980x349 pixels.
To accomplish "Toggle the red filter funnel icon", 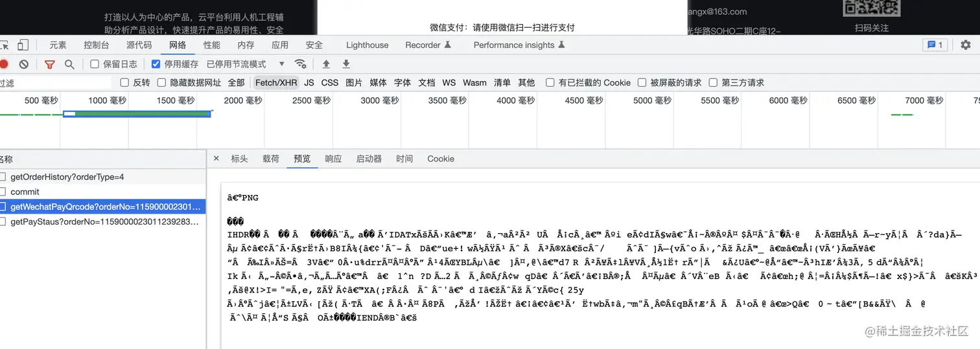I will point(50,64).
